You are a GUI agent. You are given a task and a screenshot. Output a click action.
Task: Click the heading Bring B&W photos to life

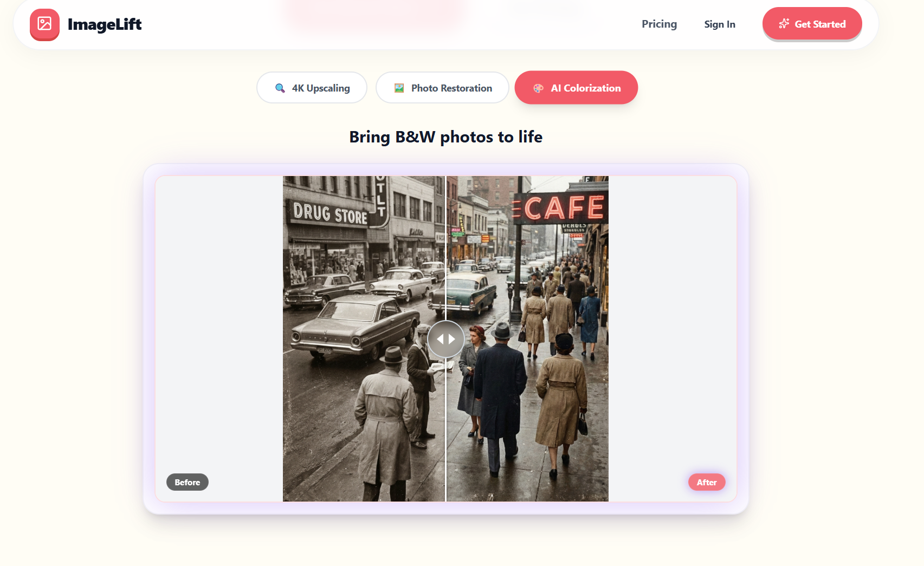(445, 137)
